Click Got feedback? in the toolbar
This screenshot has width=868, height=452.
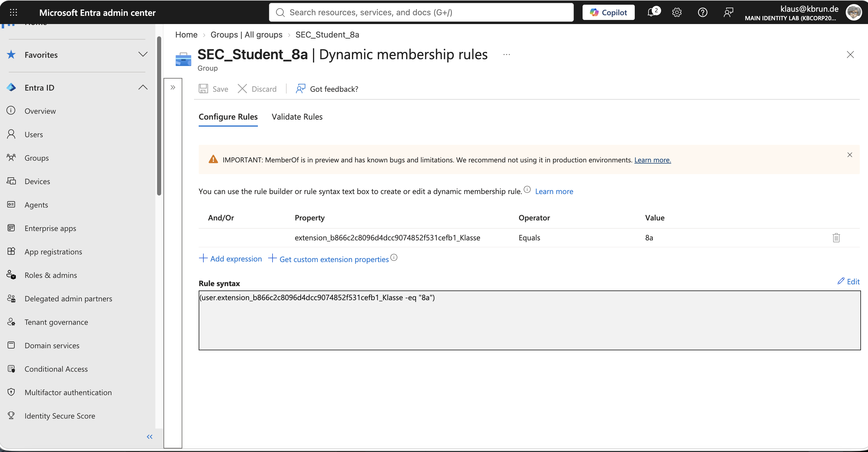point(327,89)
